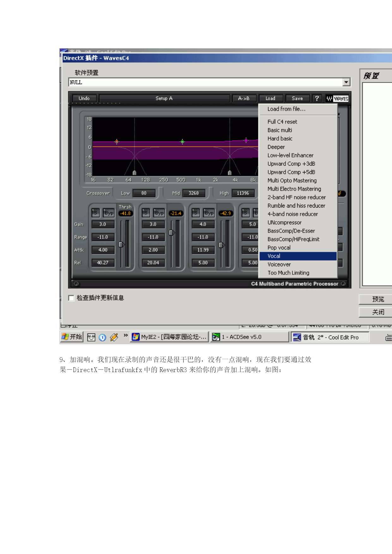This screenshot has width=392, height=554.
Task: Pick the Hard basic preset
Action: (x=298, y=138)
